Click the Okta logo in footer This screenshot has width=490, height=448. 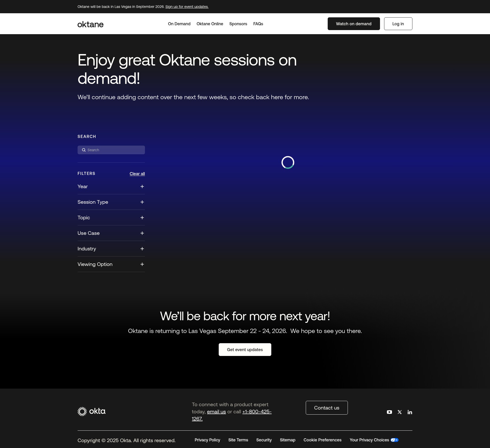coord(91,411)
